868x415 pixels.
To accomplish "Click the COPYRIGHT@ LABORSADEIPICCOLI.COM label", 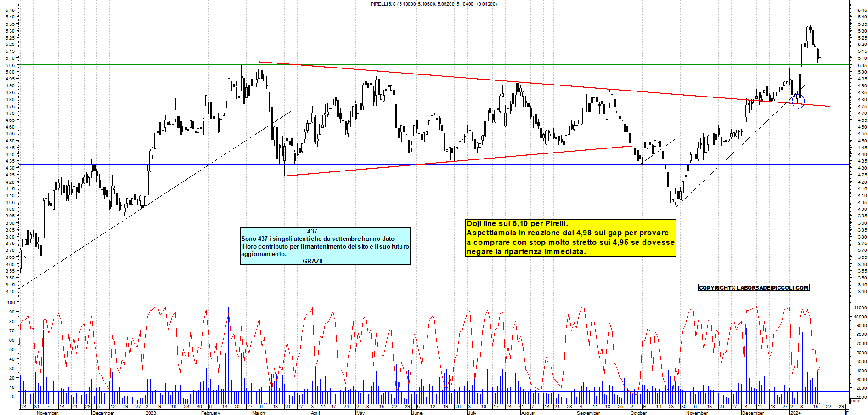I will (x=754, y=288).
